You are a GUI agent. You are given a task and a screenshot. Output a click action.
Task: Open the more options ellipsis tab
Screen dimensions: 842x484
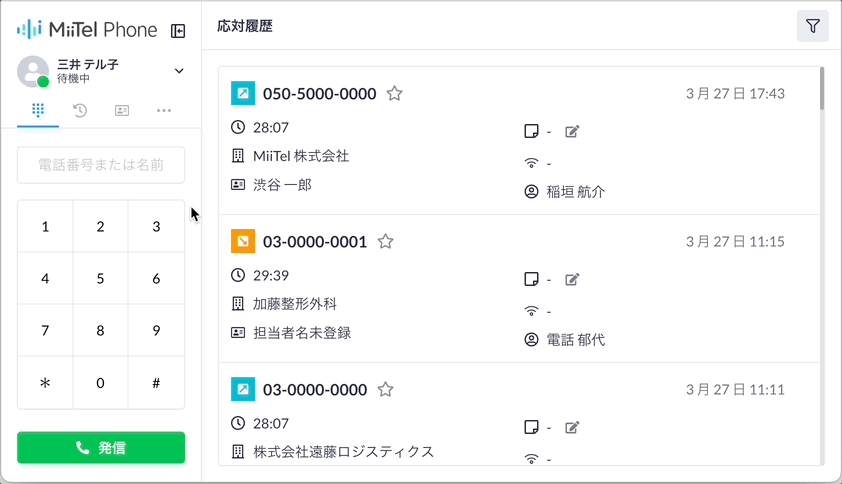(x=164, y=111)
